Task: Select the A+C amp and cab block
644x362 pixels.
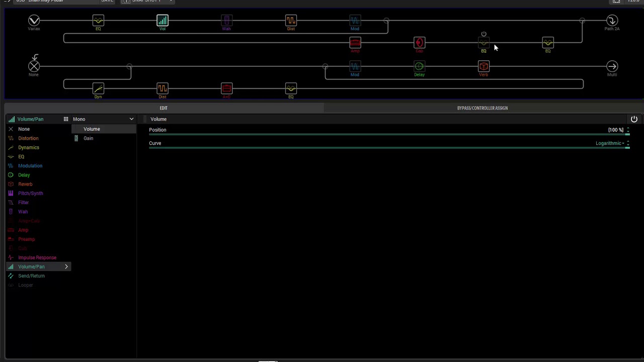Action: (226, 88)
